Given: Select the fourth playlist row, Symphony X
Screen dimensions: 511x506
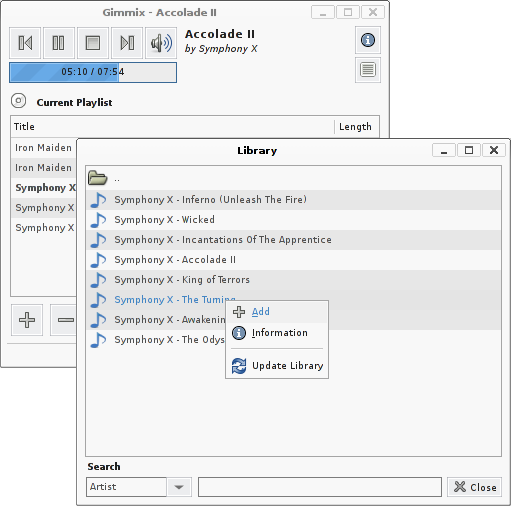Looking at the screenshot, I should click(x=44, y=207).
